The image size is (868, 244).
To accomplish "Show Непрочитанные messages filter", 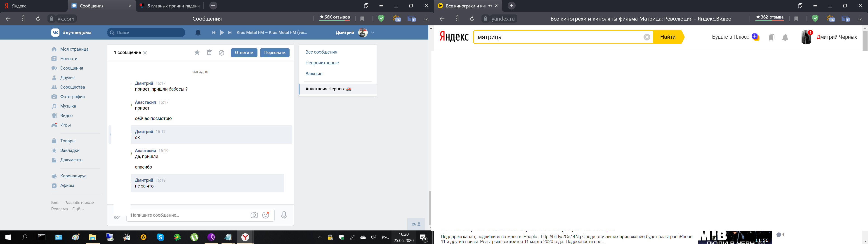I will coord(322,63).
